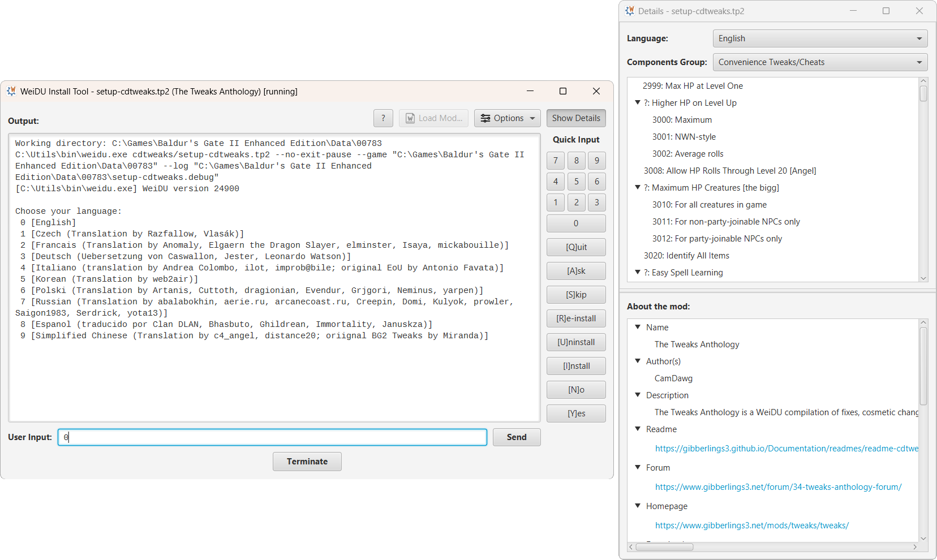The height and width of the screenshot is (560, 937).
Task: Collapse the Easy Spell Learning group
Action: (x=638, y=273)
